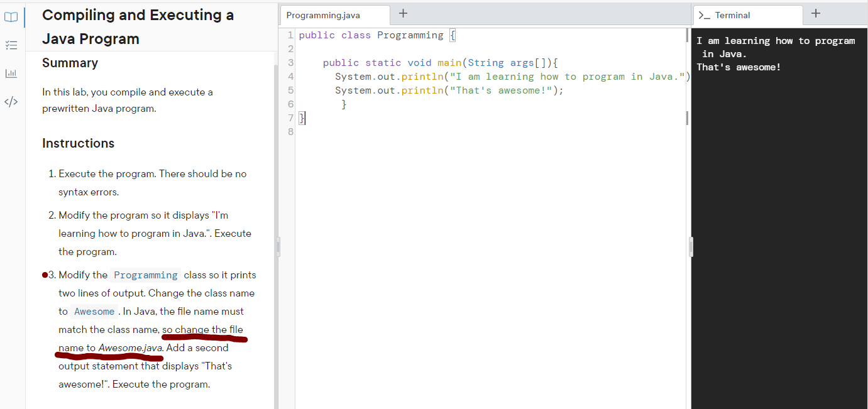
Task: Click line number 2 in the gutter
Action: [x=290, y=49]
